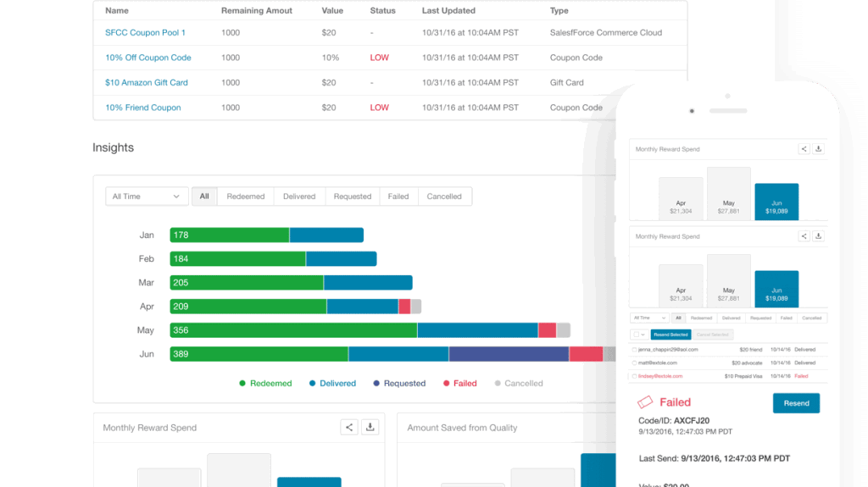The height and width of the screenshot is (487, 868).
Task: Click the share icon on dashboard Monthly Reward Spend card
Action: tap(349, 427)
